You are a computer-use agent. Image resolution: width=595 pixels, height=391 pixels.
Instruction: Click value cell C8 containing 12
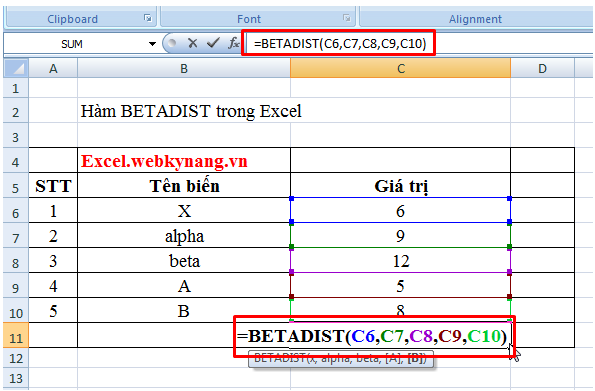click(x=400, y=261)
